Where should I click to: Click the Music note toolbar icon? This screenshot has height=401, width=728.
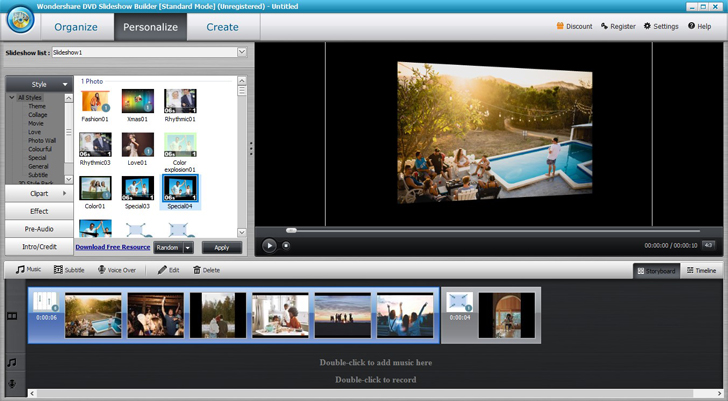(x=20, y=270)
